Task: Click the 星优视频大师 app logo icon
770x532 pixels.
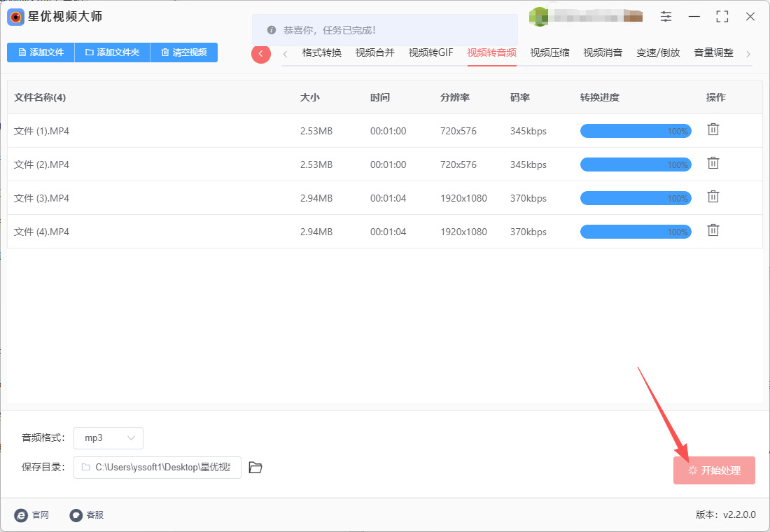Action: coord(15,17)
